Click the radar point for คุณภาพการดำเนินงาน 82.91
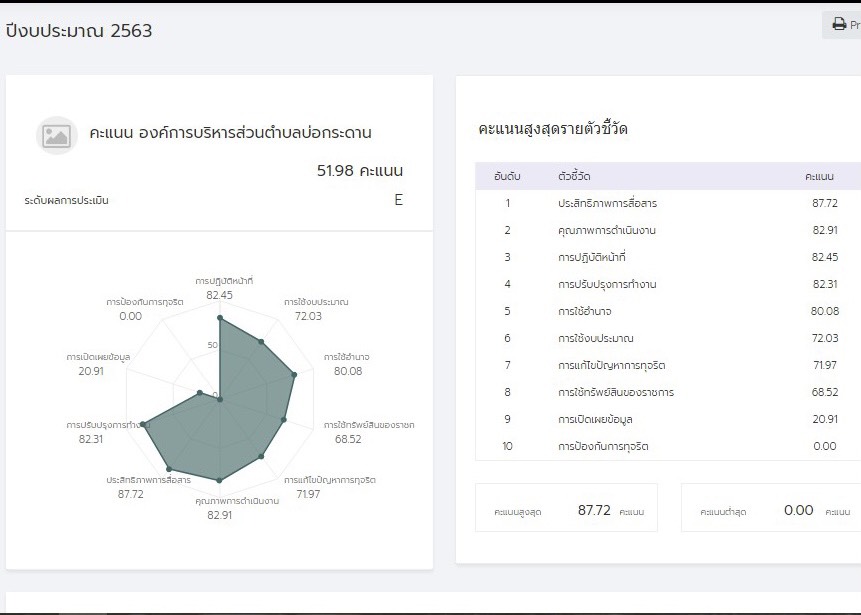 click(220, 480)
